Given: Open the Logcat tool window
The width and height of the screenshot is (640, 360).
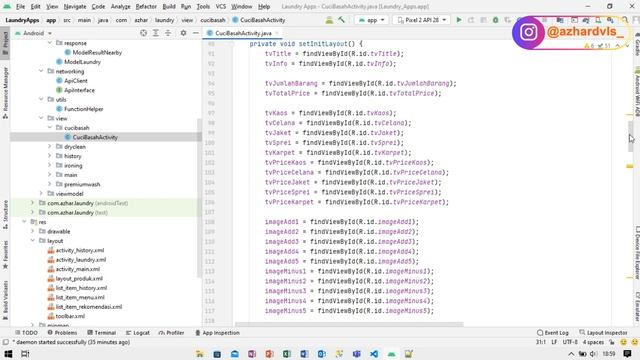Looking at the screenshot, I should [138, 333].
